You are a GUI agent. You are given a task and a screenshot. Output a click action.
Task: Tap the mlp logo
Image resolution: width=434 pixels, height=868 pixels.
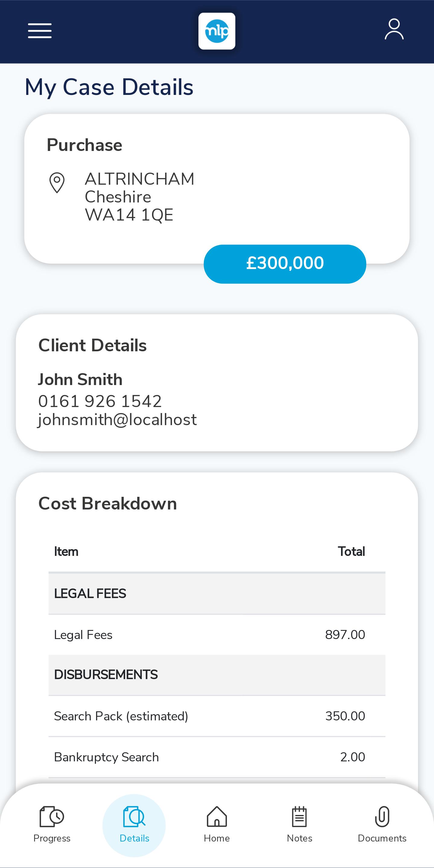tap(217, 31)
